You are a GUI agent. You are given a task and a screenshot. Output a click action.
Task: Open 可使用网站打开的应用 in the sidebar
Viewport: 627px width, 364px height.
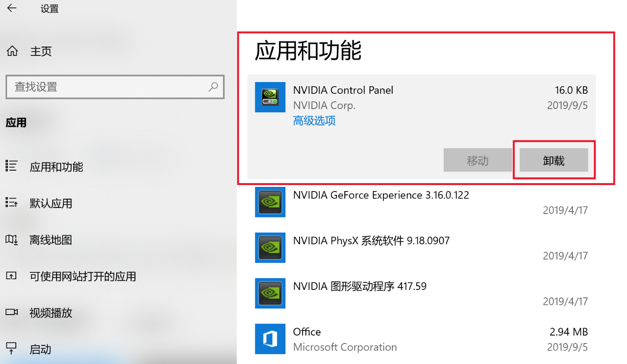tap(83, 276)
